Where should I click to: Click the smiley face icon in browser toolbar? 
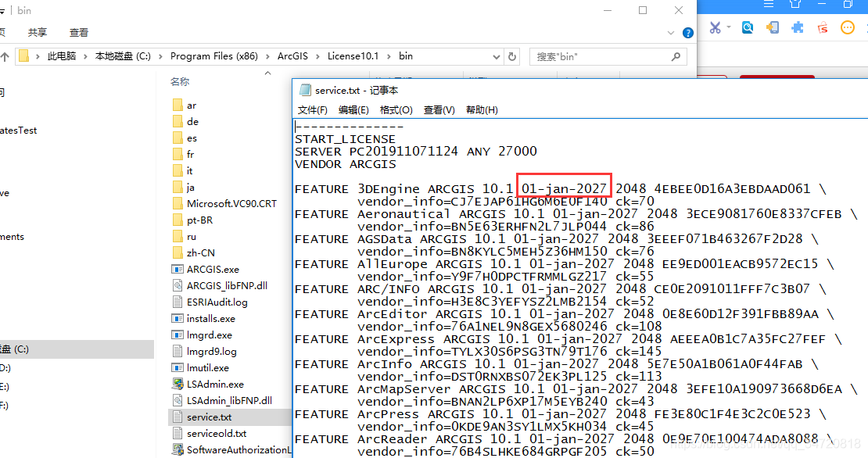(x=847, y=27)
